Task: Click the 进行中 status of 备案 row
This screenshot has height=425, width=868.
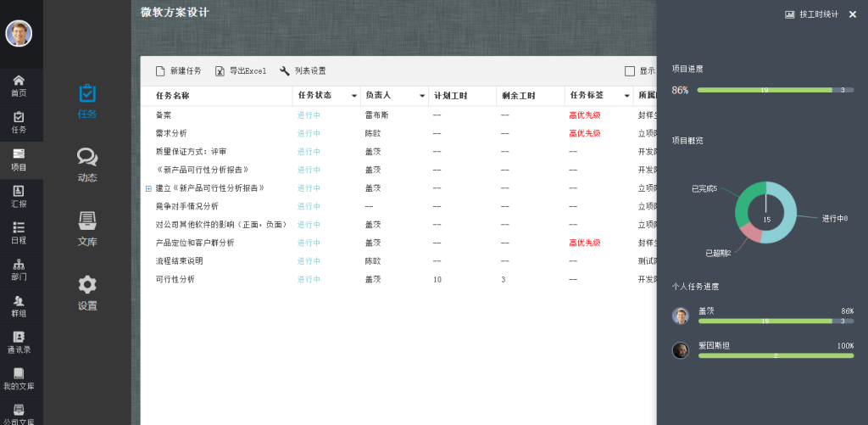Action: tap(309, 115)
